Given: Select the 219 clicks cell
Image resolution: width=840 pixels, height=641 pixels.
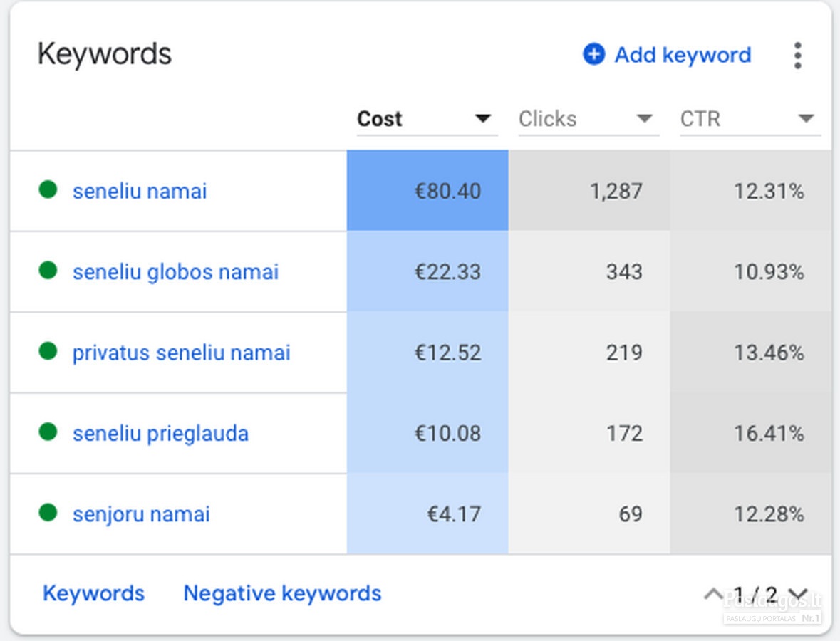Looking at the screenshot, I should (589, 353).
